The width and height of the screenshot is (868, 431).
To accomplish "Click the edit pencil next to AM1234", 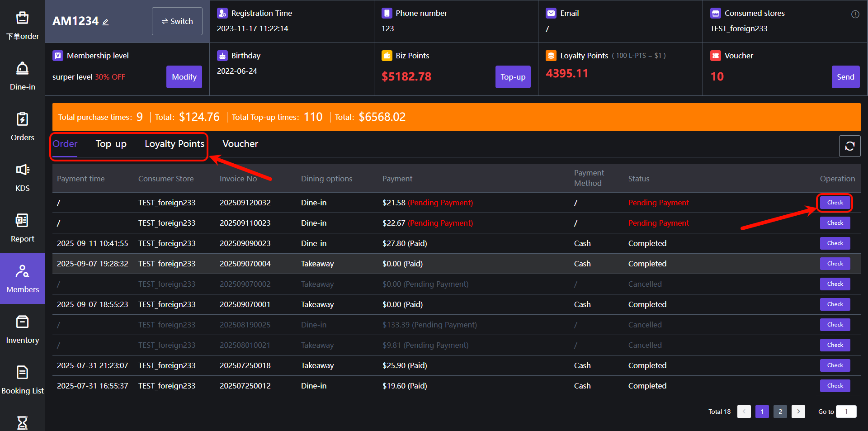I will [105, 22].
